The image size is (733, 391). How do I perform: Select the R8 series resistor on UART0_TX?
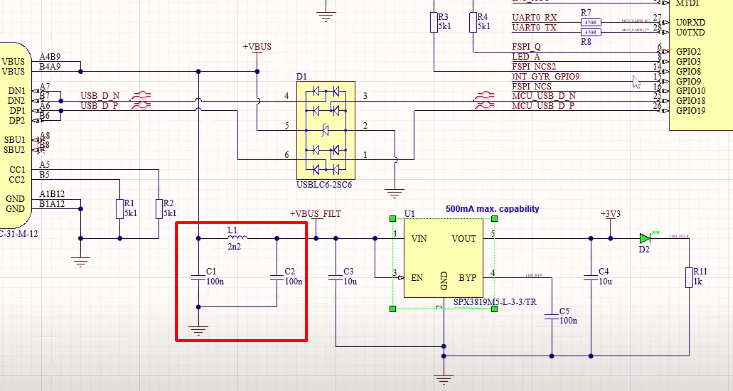591,32
